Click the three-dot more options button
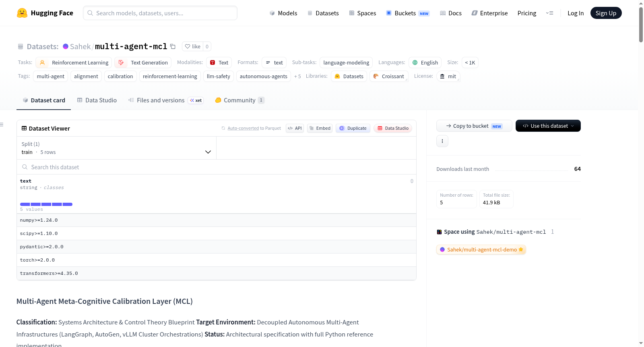This screenshot has height=347, width=644. pos(442,141)
